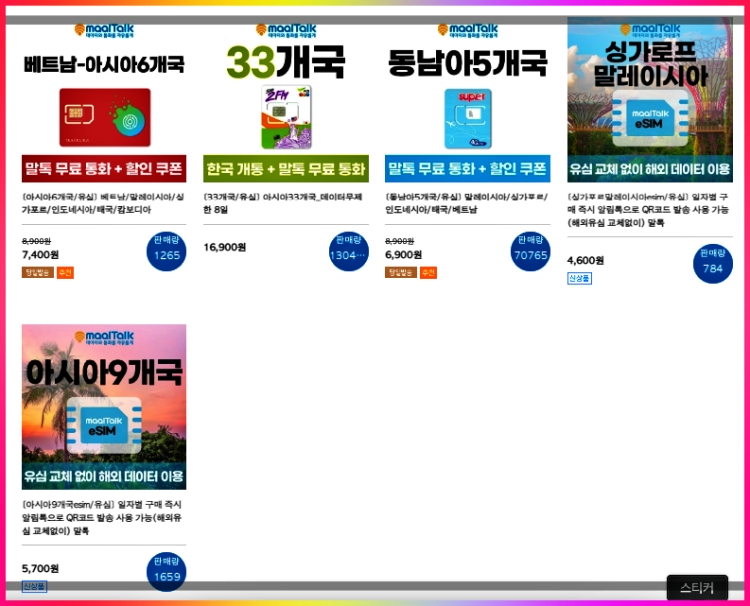Click the 7,400원 price

click(41, 254)
